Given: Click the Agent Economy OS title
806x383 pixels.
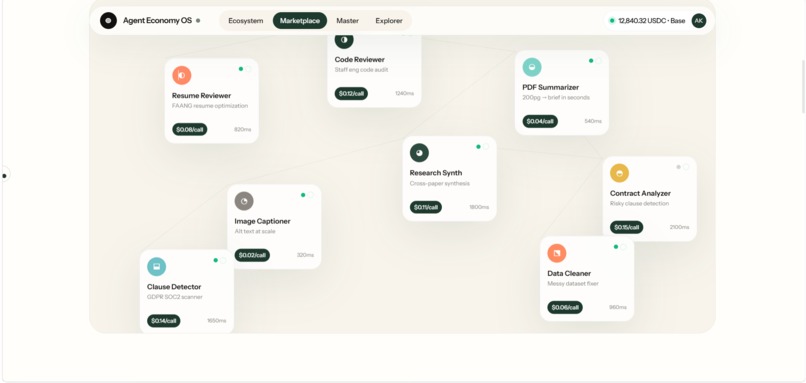Looking at the screenshot, I should pyautogui.click(x=157, y=21).
